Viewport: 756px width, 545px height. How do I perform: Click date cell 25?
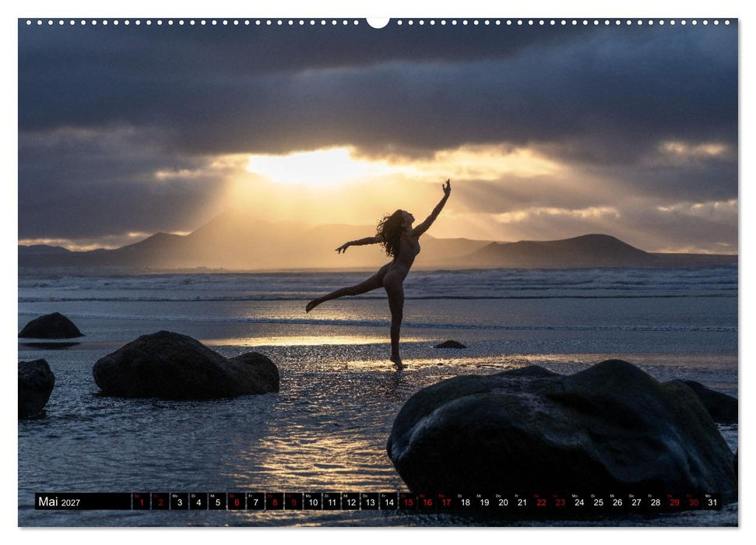pos(599,501)
